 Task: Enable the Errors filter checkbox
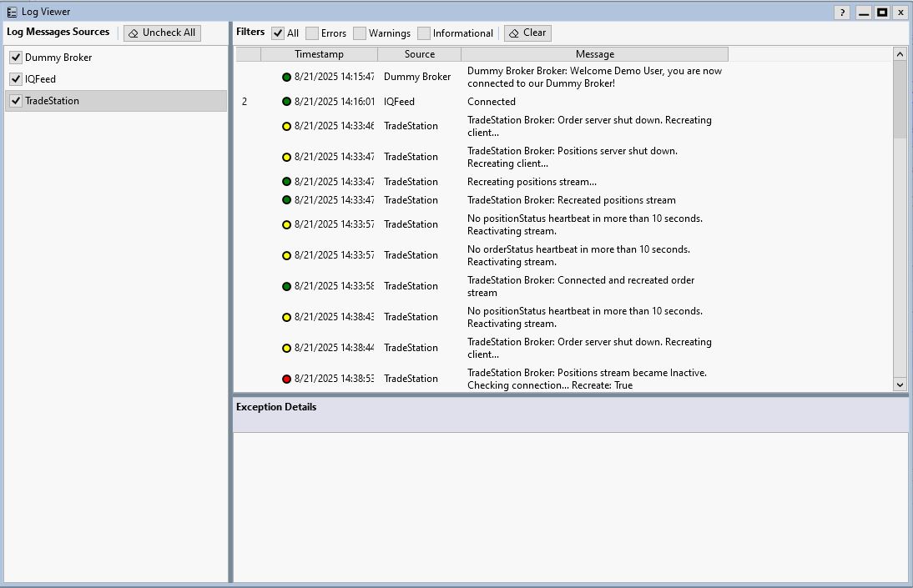(x=312, y=33)
